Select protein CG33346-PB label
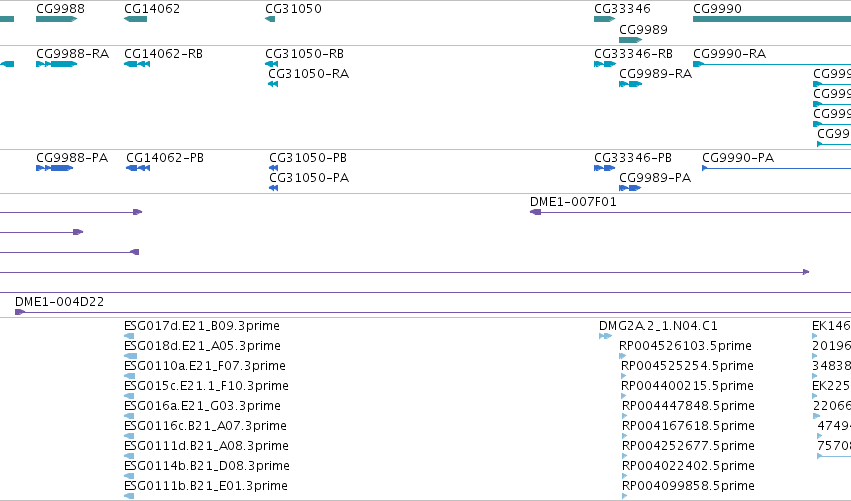This screenshot has width=851, height=501. (x=633, y=158)
